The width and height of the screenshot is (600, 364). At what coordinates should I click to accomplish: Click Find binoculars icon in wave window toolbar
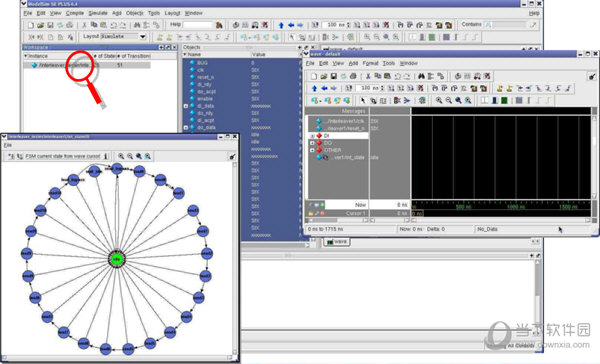[421, 76]
